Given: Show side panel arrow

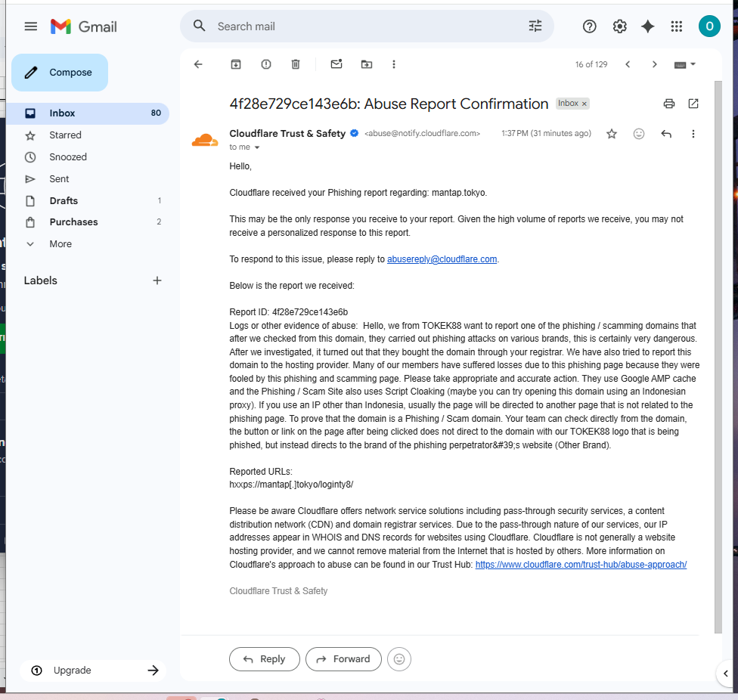Looking at the screenshot, I should [726, 674].
